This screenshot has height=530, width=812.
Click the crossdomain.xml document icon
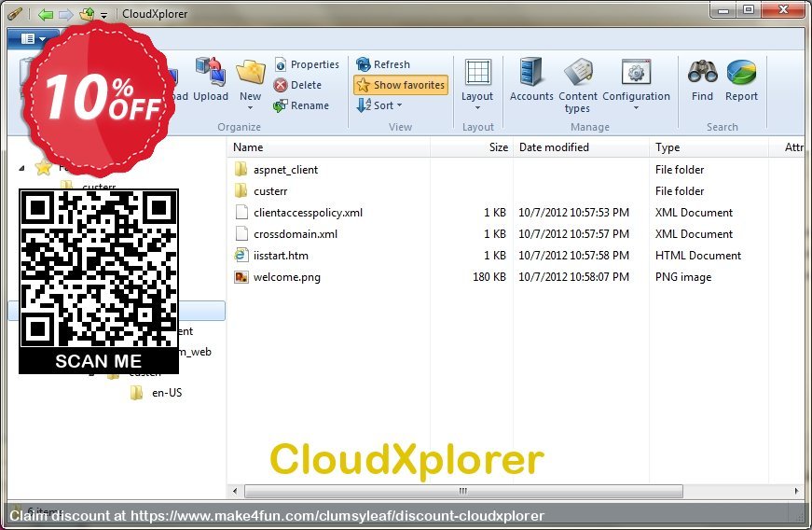point(241,234)
